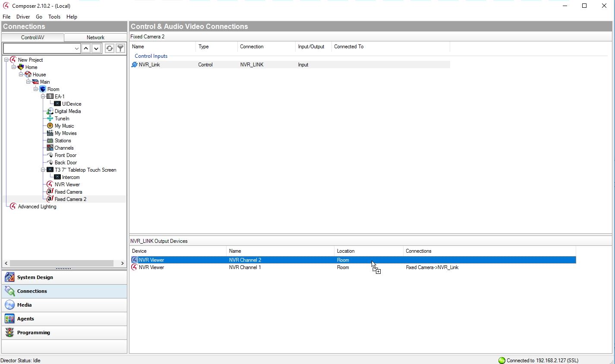The height and width of the screenshot is (364, 615).
Task: Select the Back Door icon
Action: 50,163
